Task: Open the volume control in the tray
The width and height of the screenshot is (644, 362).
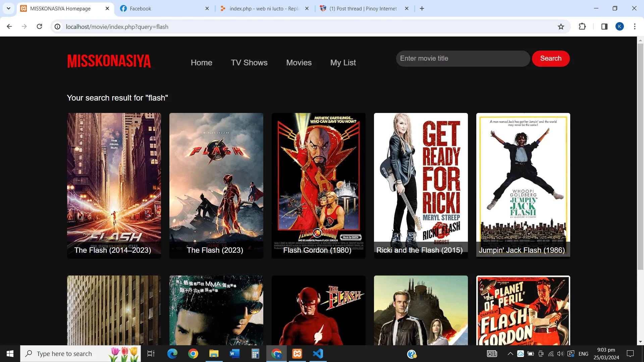Action: (560, 354)
